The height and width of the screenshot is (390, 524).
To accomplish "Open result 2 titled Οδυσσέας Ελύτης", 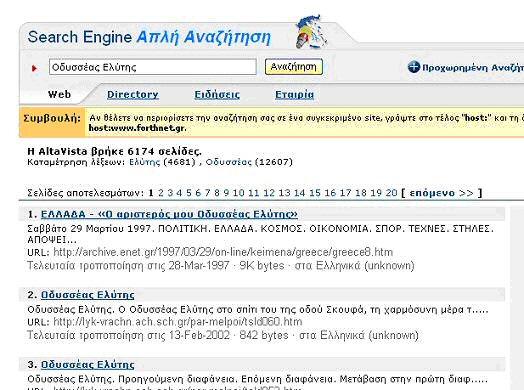I will (88, 295).
